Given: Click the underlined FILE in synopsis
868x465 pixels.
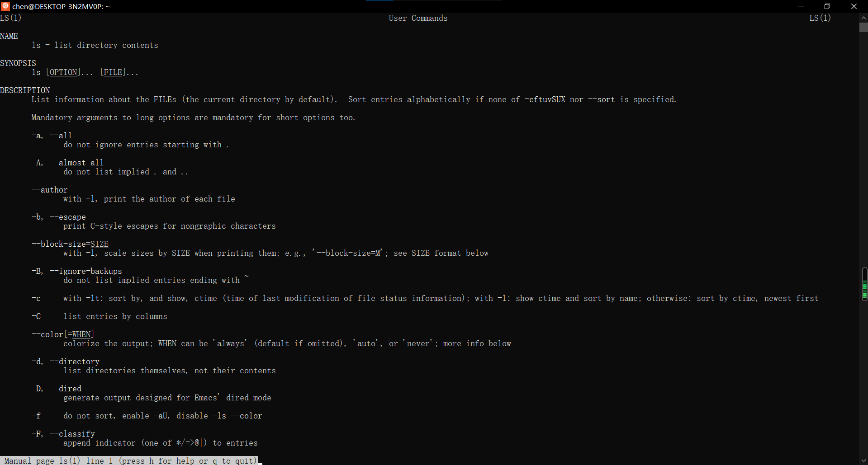Looking at the screenshot, I should (113, 72).
